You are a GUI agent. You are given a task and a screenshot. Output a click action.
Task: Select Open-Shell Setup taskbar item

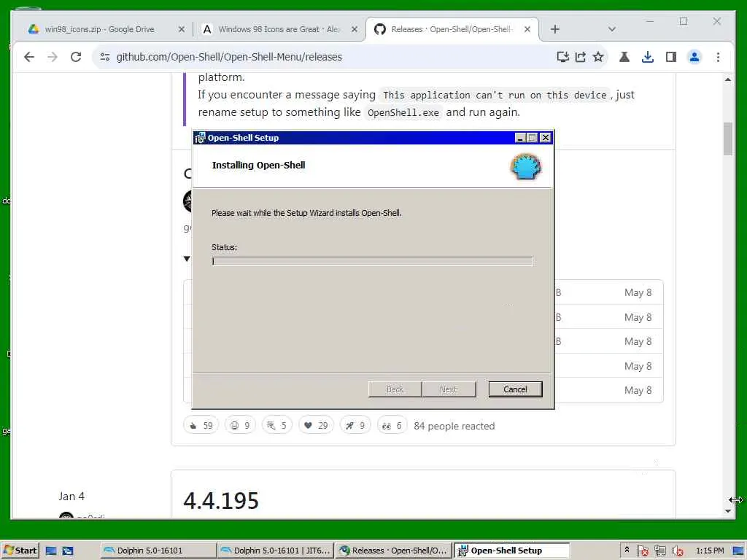(x=511, y=551)
